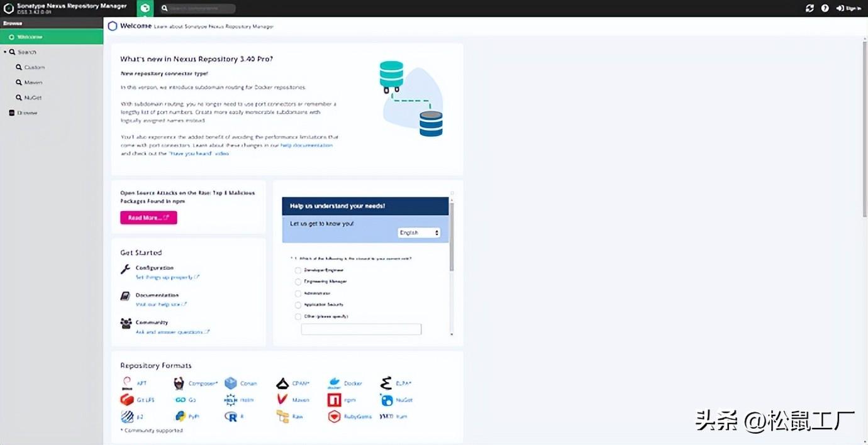Screen dimensions: 868x445
Task: Click the R format icon
Action: point(230,416)
